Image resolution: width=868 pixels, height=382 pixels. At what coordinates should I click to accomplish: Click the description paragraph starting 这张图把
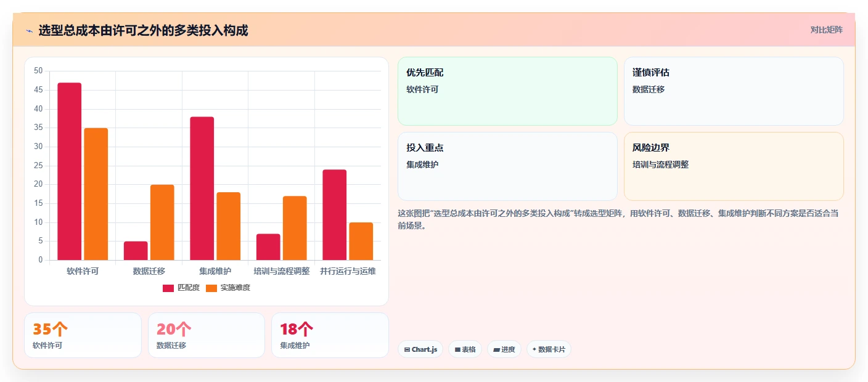tap(618, 219)
